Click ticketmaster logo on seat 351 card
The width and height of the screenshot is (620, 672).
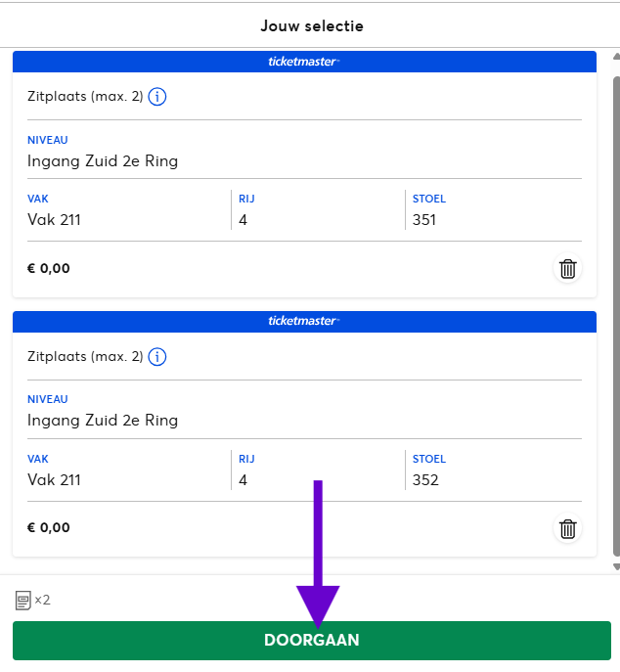point(303,62)
